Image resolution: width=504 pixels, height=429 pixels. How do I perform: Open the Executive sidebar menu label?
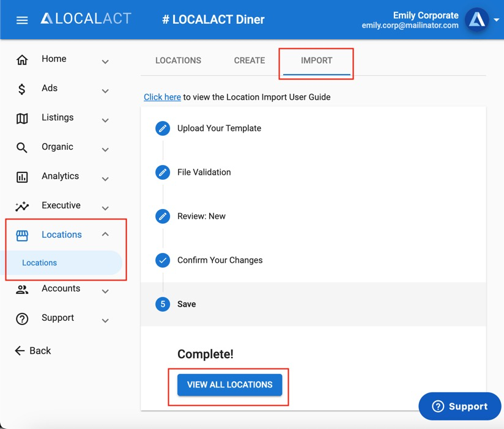click(61, 205)
